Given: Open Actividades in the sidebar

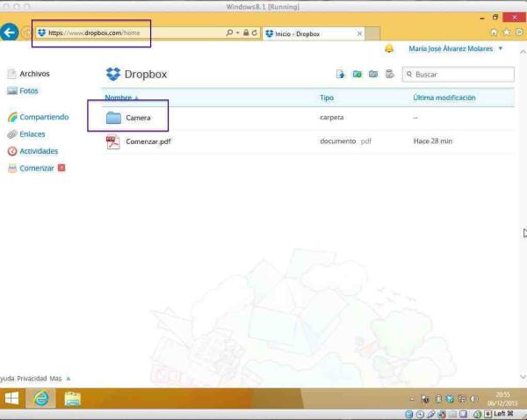Looking at the screenshot, I should point(32,151).
